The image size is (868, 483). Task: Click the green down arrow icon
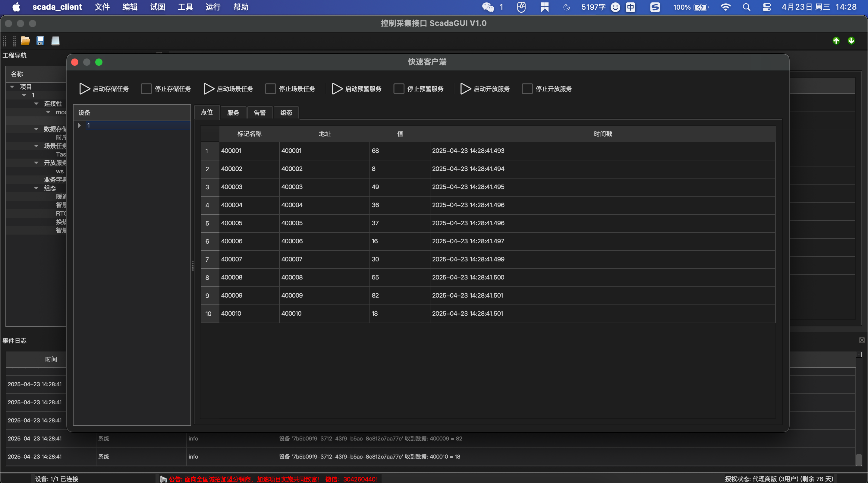pos(851,41)
